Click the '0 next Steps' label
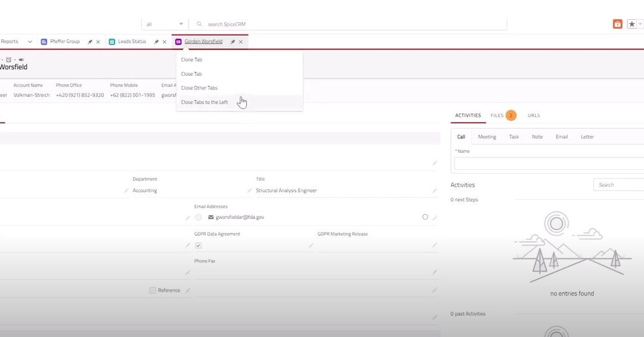This screenshot has width=644, height=337. coord(464,200)
